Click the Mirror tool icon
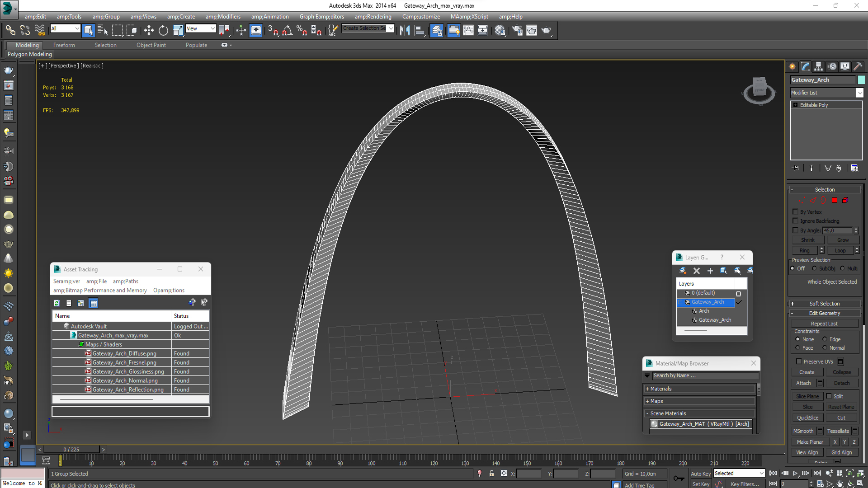Screen dimensions: 868x488 (x=405, y=30)
